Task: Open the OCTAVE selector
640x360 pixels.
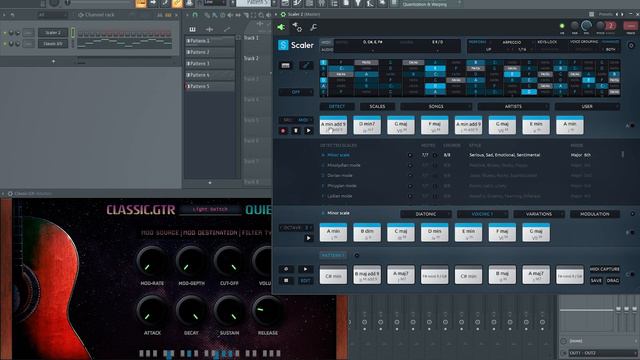Action: (296, 227)
